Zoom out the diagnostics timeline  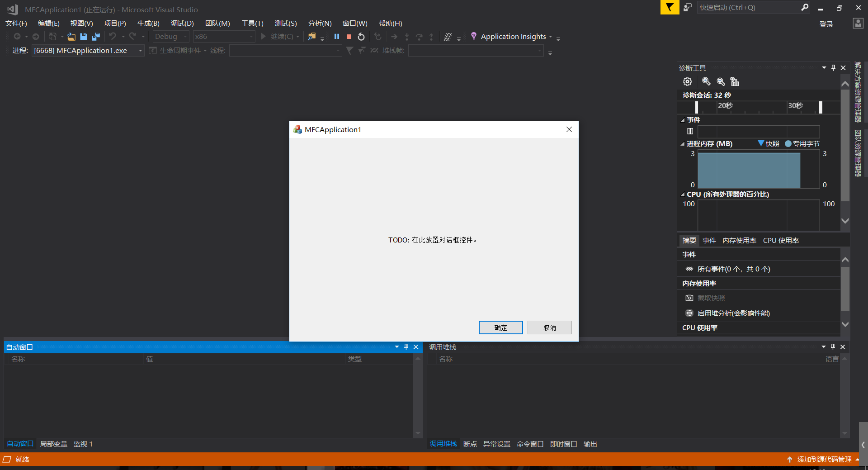(x=721, y=81)
